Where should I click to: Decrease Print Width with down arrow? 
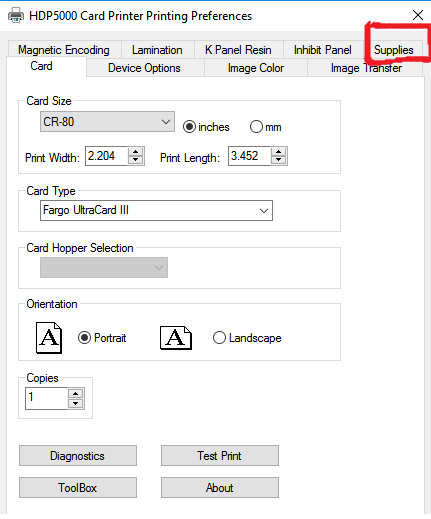tap(136, 160)
